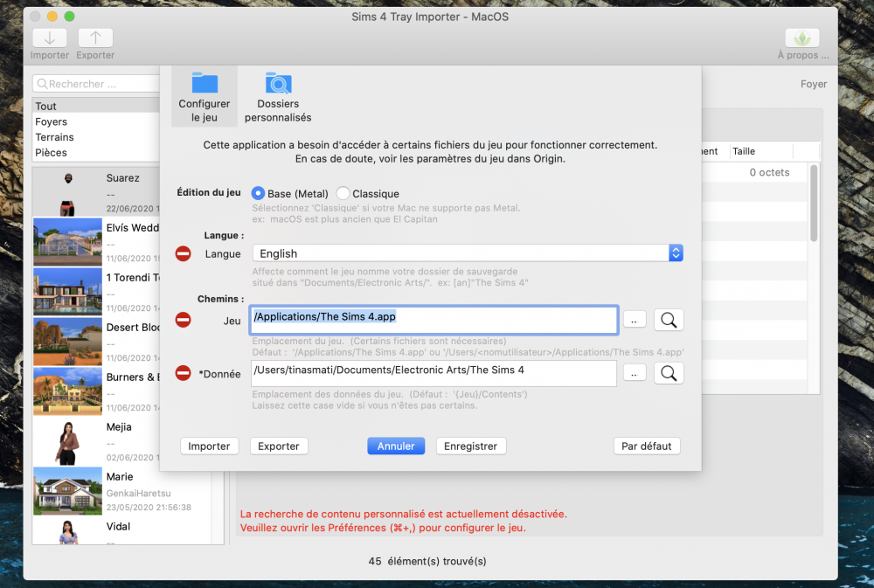Open the À propos plumbob icon
Image resolution: width=874 pixels, height=588 pixels.
(x=802, y=38)
